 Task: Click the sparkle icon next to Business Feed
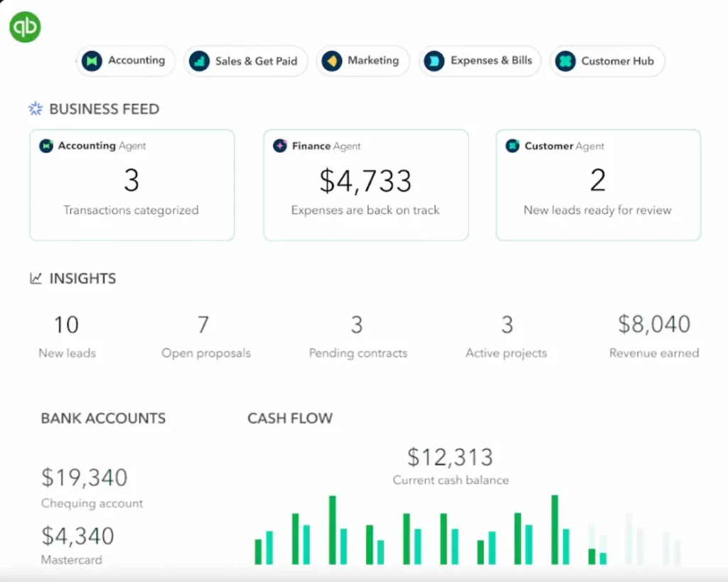(35, 108)
